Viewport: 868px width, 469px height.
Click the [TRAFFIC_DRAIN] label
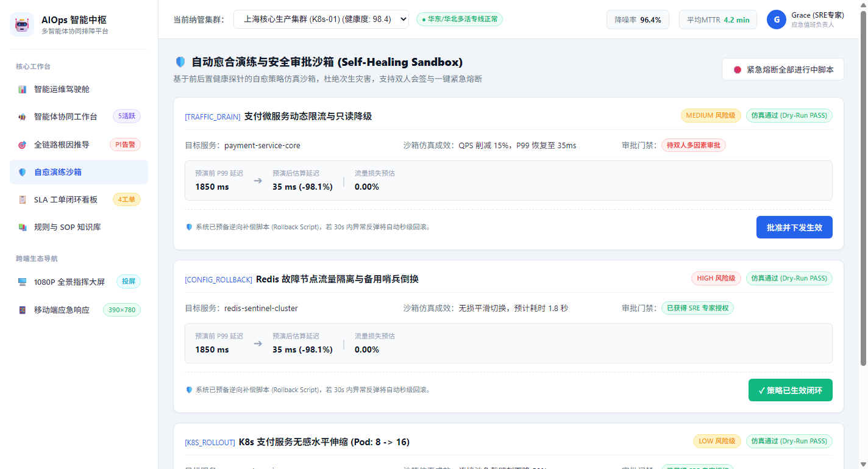[x=213, y=116]
